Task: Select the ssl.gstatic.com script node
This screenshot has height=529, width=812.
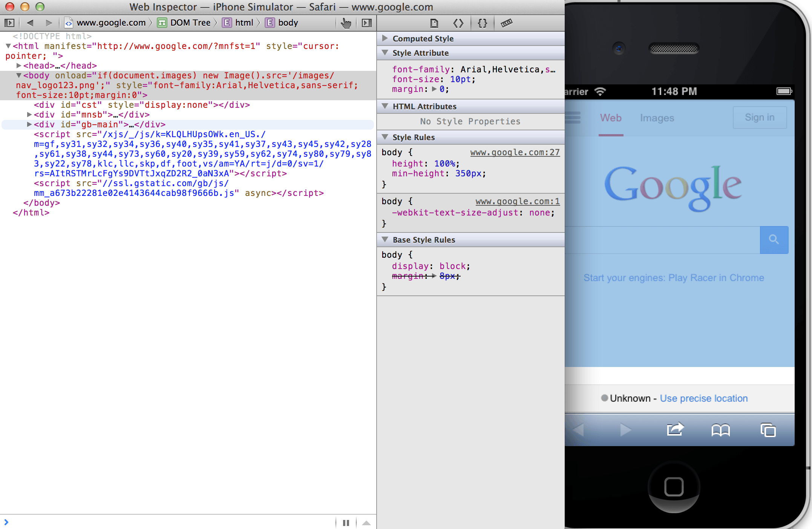Action: point(179,188)
